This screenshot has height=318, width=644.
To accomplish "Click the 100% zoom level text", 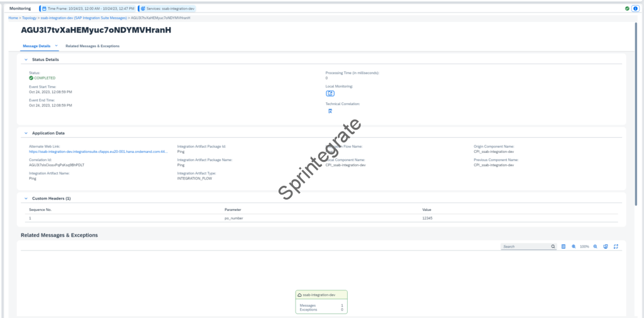I will 584,246.
